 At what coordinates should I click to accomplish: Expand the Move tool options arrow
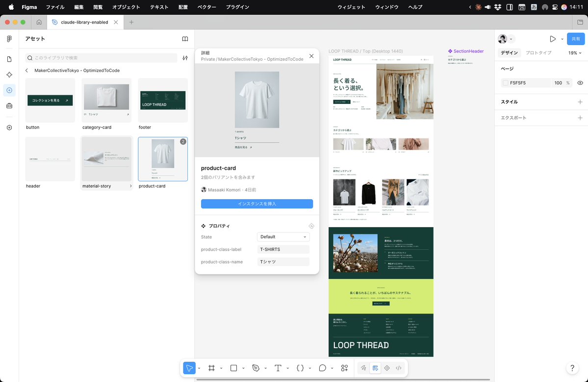point(199,368)
